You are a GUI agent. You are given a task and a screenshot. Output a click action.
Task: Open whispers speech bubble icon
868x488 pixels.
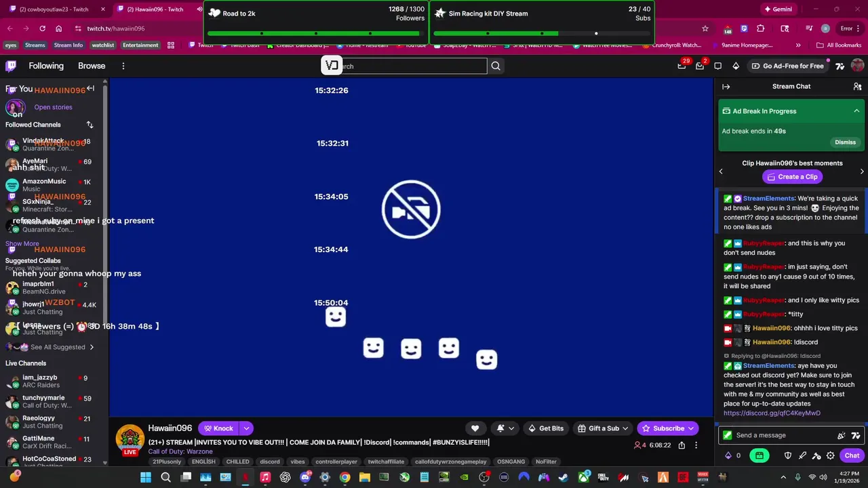pos(718,66)
